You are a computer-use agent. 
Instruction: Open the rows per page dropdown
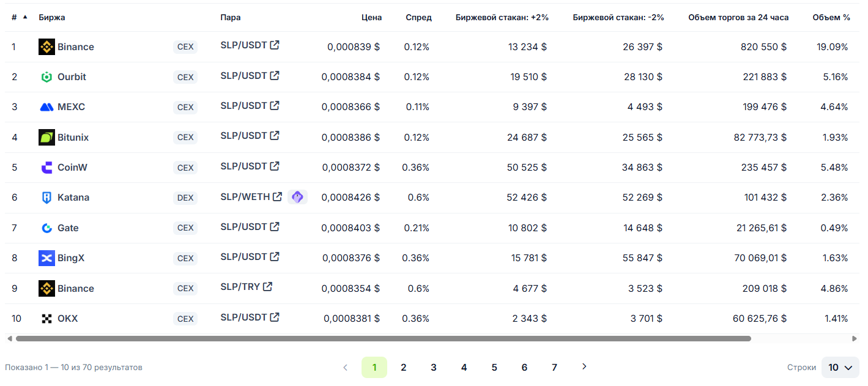click(x=840, y=368)
